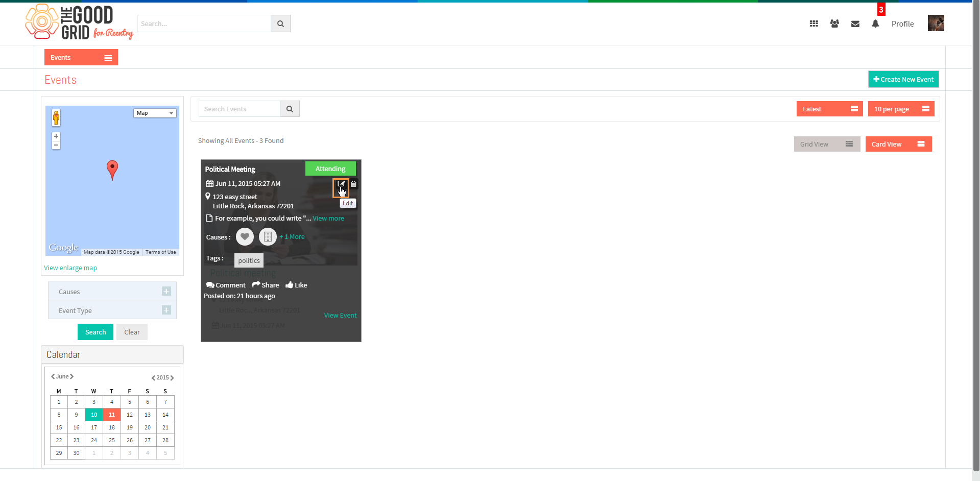Open the Profile menu

click(902, 23)
